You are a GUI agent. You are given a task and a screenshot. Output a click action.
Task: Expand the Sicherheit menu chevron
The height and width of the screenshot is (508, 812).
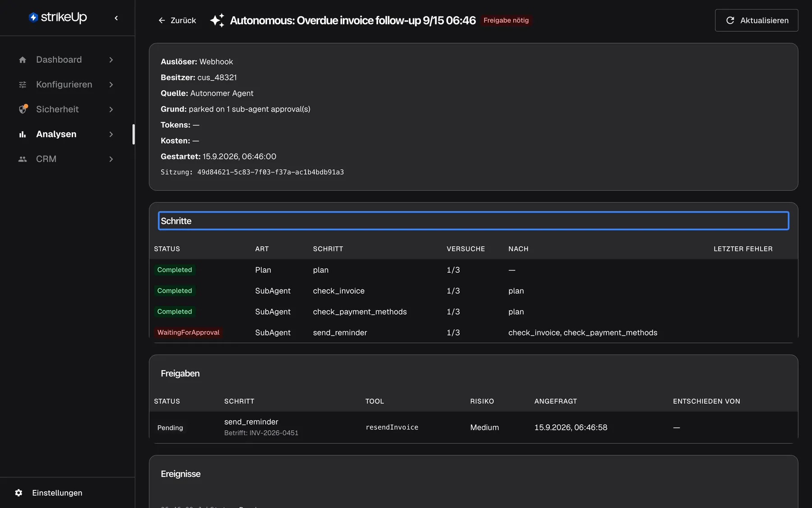(111, 109)
